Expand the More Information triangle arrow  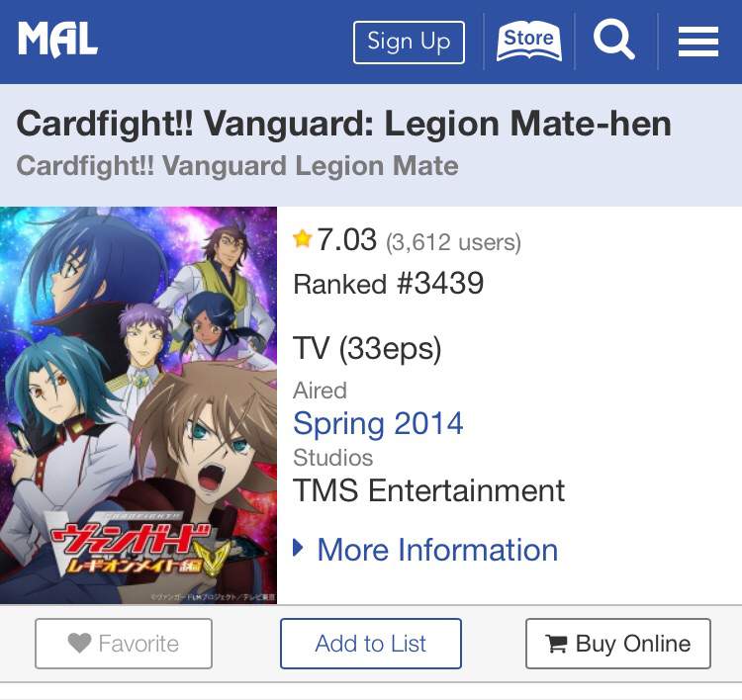(x=298, y=548)
